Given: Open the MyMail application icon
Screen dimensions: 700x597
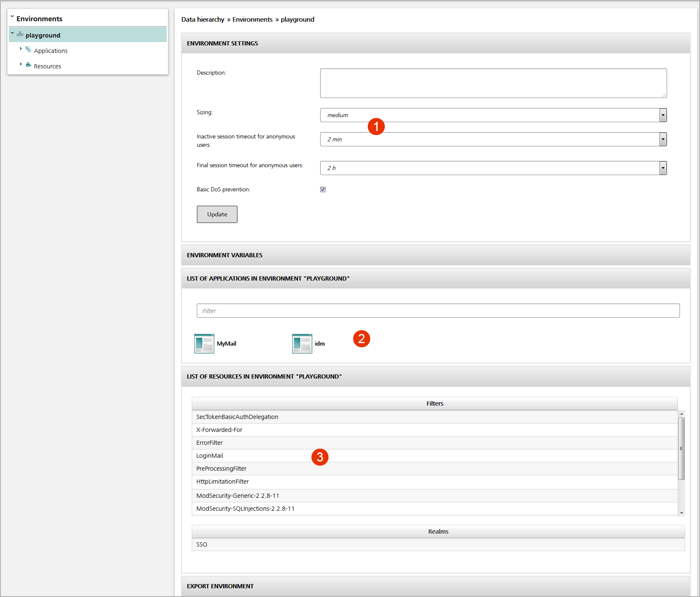Looking at the screenshot, I should pyautogui.click(x=204, y=344).
